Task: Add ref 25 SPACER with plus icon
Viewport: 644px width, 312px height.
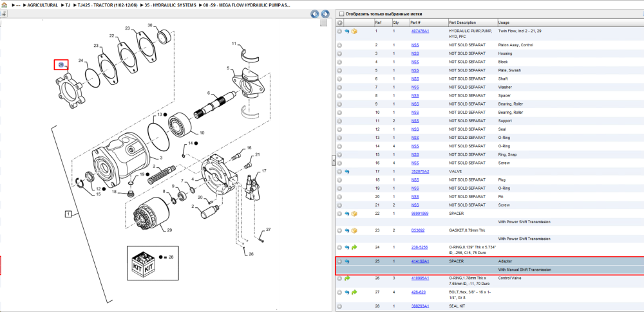Action: [339, 261]
